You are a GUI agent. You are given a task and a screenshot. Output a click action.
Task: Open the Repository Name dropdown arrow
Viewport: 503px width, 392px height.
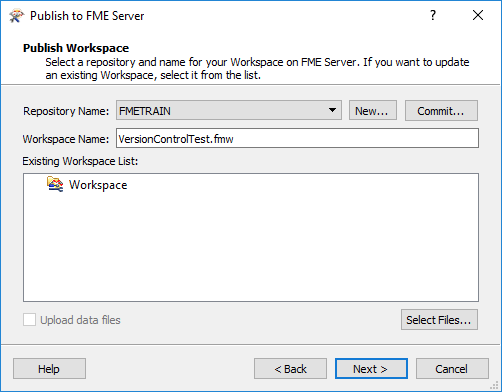point(332,110)
